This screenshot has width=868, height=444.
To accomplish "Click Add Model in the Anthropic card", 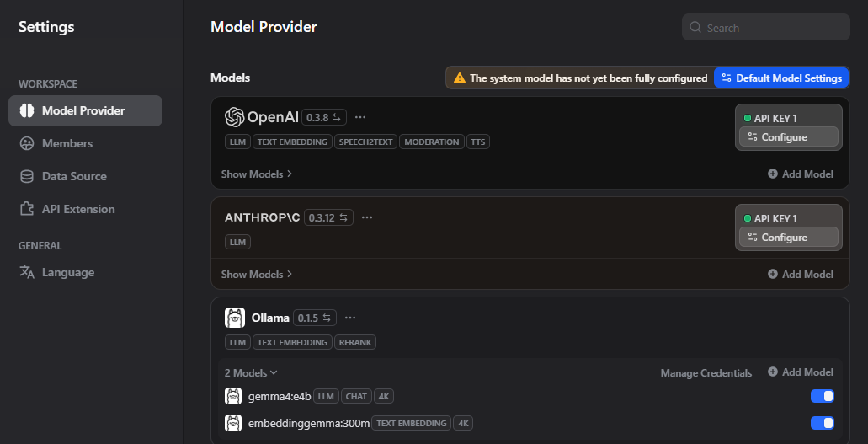I will [800, 275].
